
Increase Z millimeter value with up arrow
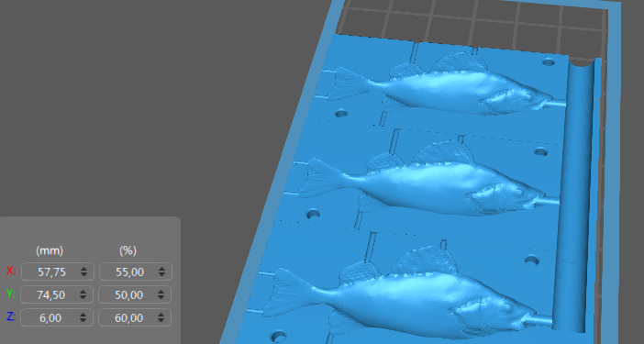(x=83, y=315)
